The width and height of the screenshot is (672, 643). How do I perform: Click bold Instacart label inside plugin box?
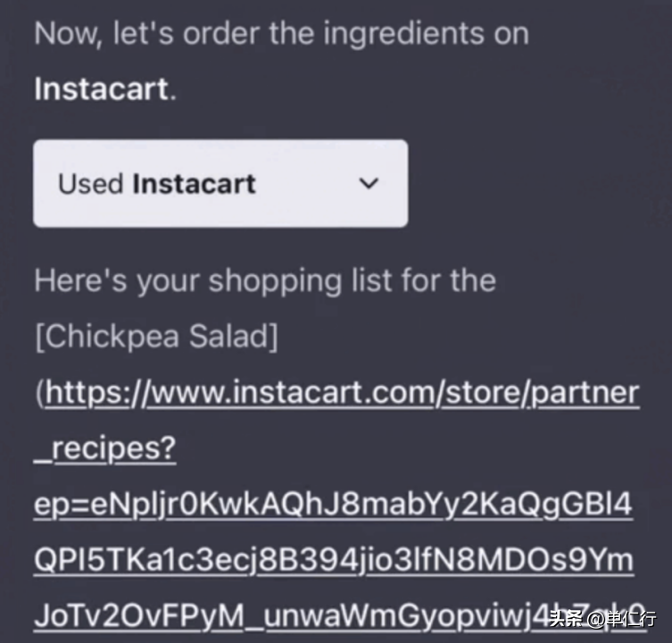click(195, 184)
